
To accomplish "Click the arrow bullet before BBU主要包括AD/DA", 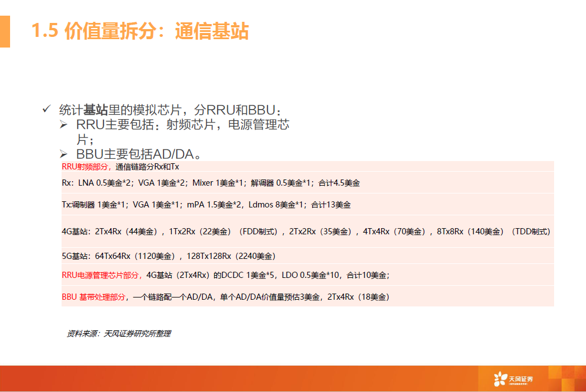I will [64, 154].
